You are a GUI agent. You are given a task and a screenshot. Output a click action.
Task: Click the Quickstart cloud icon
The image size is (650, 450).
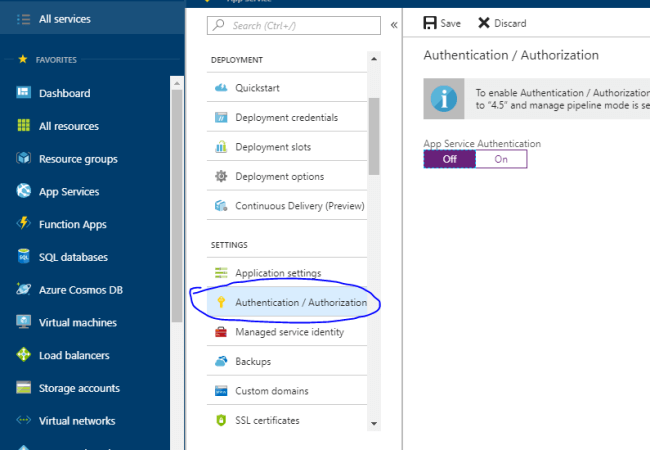click(x=221, y=87)
